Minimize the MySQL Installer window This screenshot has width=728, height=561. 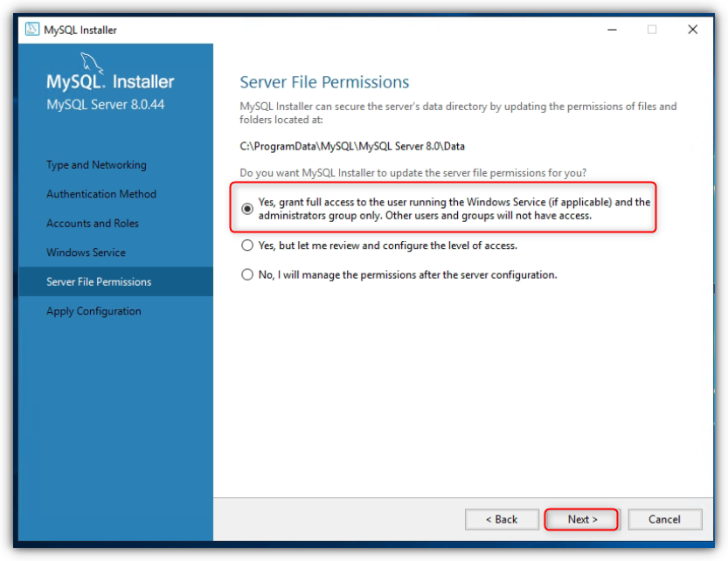click(x=613, y=30)
